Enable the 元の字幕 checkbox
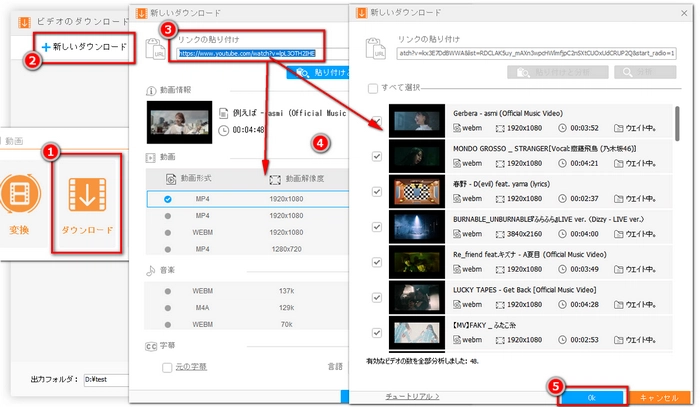The image size is (700, 407). click(x=167, y=368)
